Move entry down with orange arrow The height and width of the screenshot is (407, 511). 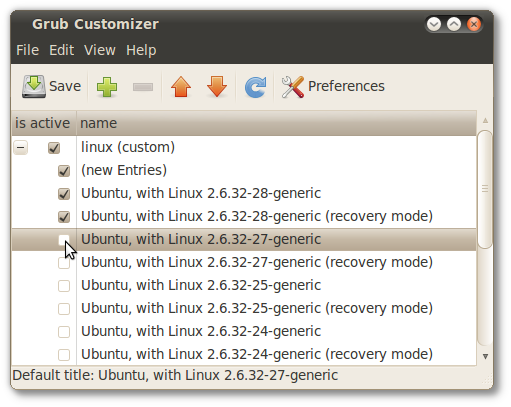point(217,87)
